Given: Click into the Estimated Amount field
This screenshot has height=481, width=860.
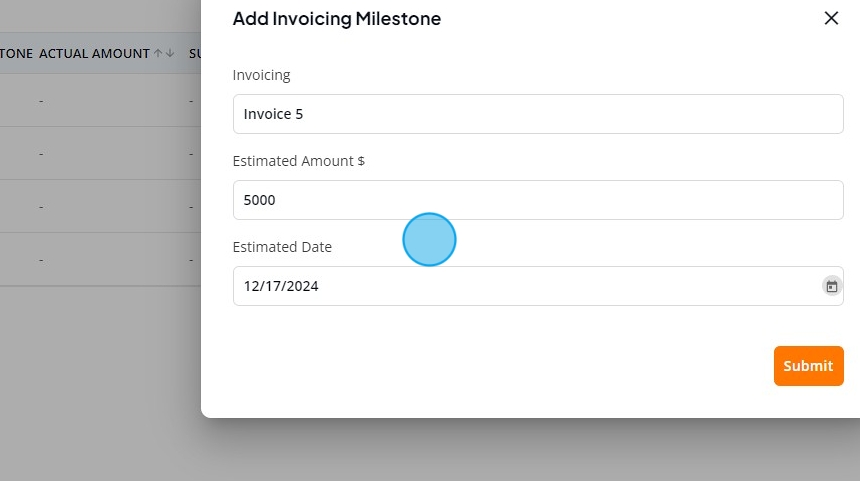Looking at the screenshot, I should 538,200.
